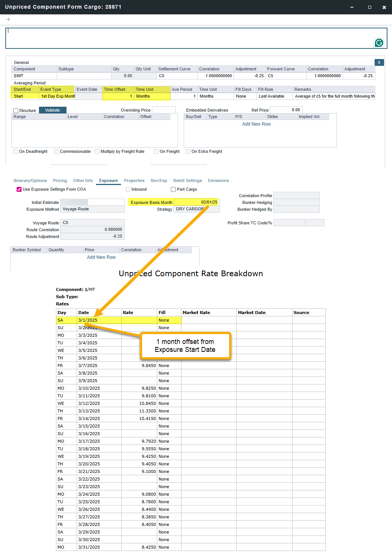Click Bunker Hedging field
Viewport: 392px width, 560px height.
click(x=296, y=202)
